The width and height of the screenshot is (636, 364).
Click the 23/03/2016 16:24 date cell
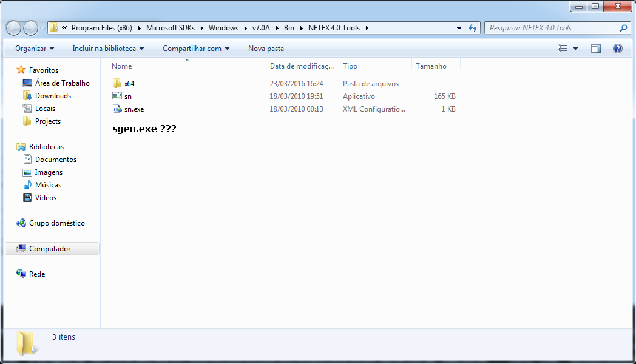coord(297,84)
